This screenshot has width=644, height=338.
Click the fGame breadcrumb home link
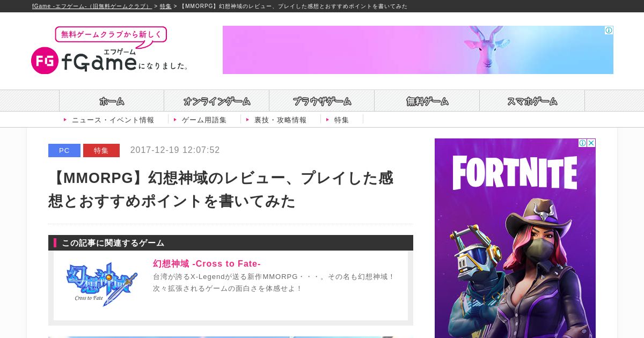tap(92, 6)
